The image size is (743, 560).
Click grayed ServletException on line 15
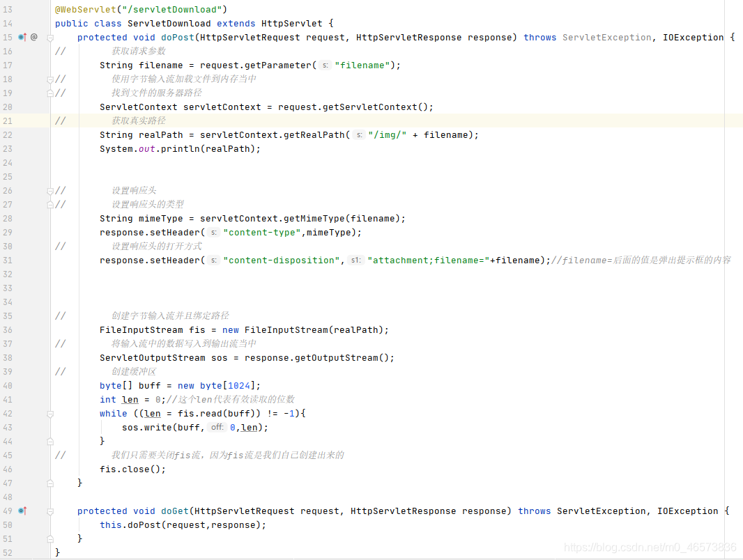pyautogui.click(x=606, y=38)
